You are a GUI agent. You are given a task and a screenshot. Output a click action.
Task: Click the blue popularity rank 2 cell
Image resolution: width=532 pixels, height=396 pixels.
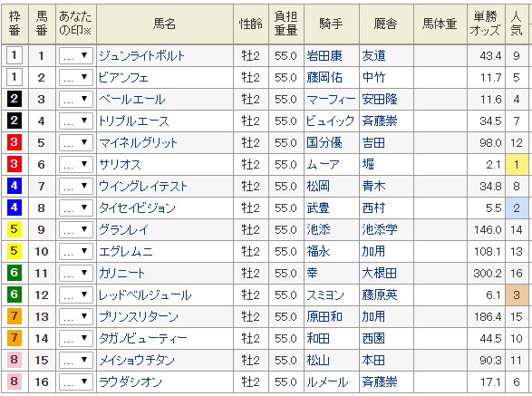(517, 208)
